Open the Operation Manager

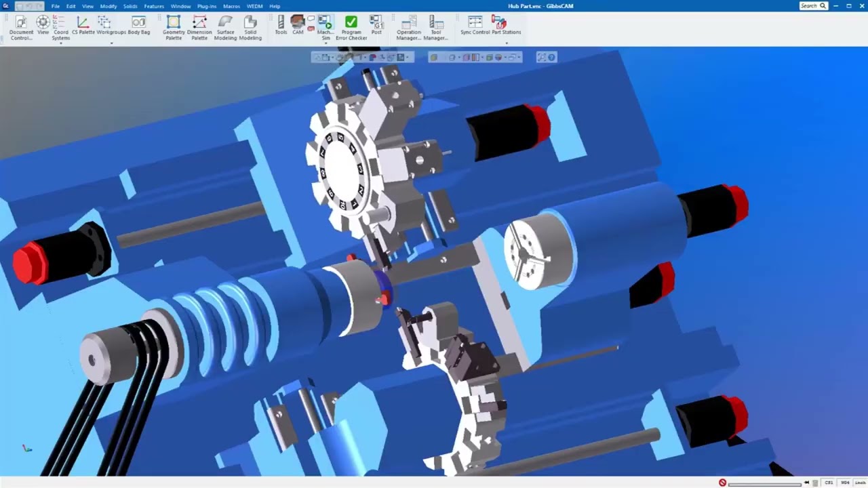pyautogui.click(x=409, y=28)
